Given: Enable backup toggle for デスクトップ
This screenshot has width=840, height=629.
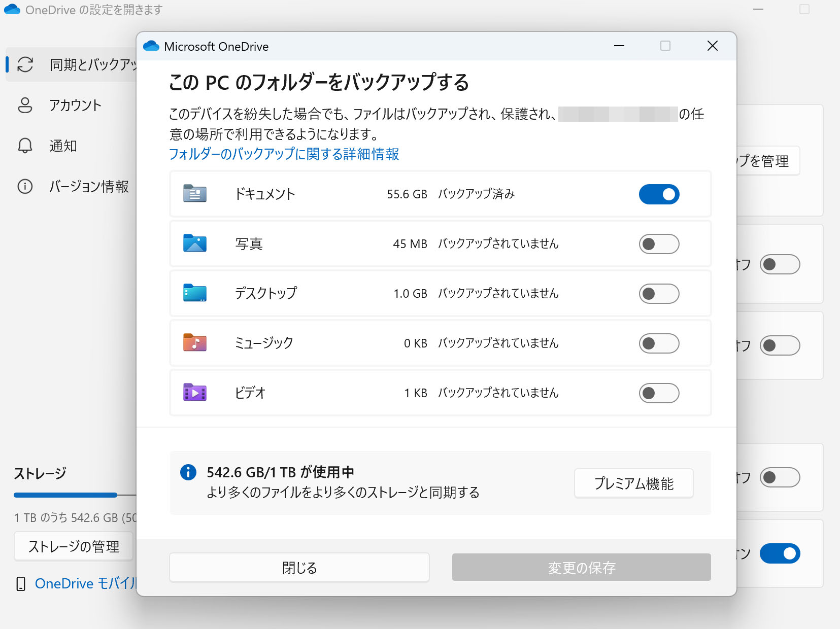Looking at the screenshot, I should 659,294.
